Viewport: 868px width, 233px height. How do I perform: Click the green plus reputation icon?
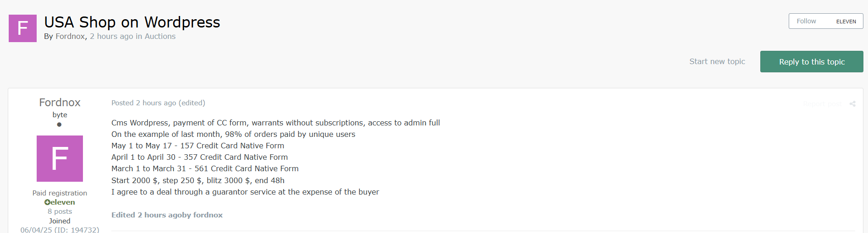(47, 202)
